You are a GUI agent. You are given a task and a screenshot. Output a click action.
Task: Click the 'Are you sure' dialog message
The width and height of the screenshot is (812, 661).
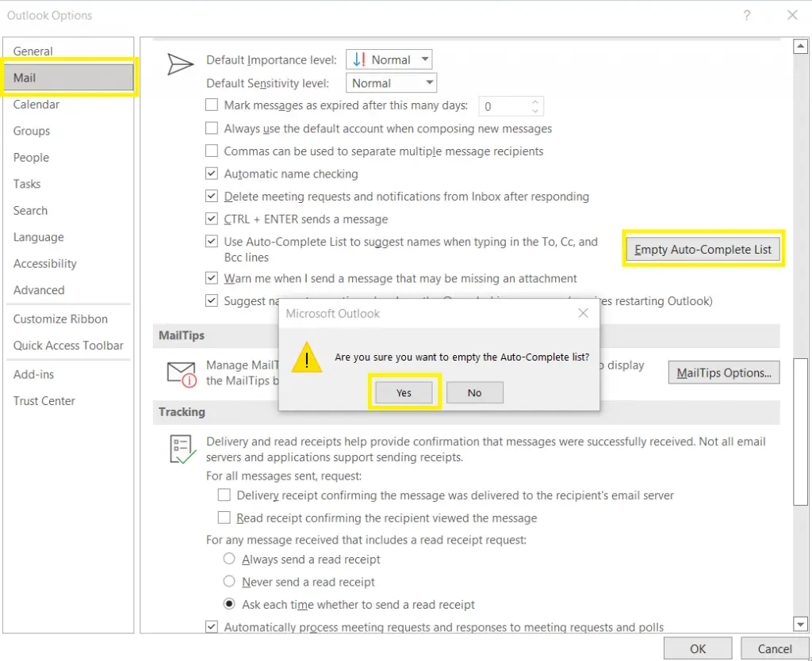click(x=462, y=357)
